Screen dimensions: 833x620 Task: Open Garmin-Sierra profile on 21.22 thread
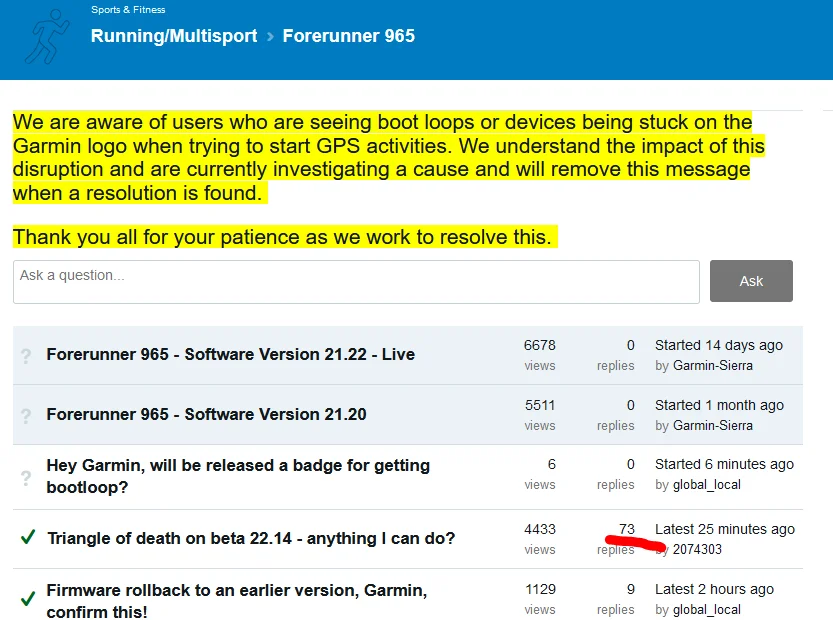712,366
